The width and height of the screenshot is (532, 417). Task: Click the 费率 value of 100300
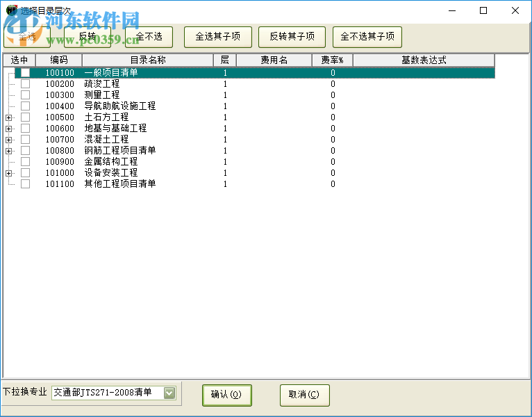tap(333, 95)
